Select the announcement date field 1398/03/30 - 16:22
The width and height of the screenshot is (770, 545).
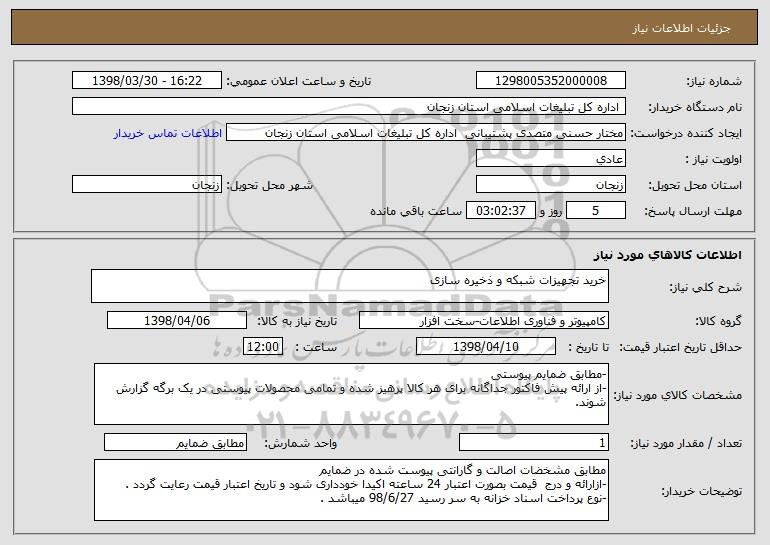(x=147, y=81)
